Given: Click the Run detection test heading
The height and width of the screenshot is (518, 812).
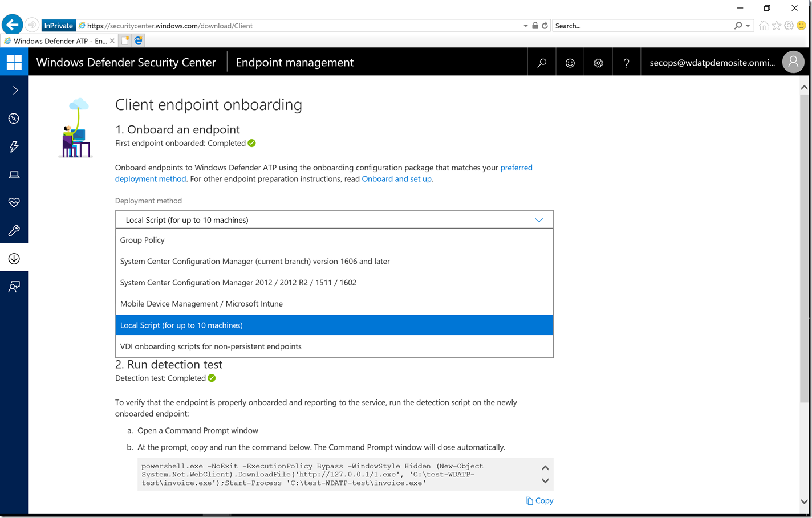Looking at the screenshot, I should [169, 365].
